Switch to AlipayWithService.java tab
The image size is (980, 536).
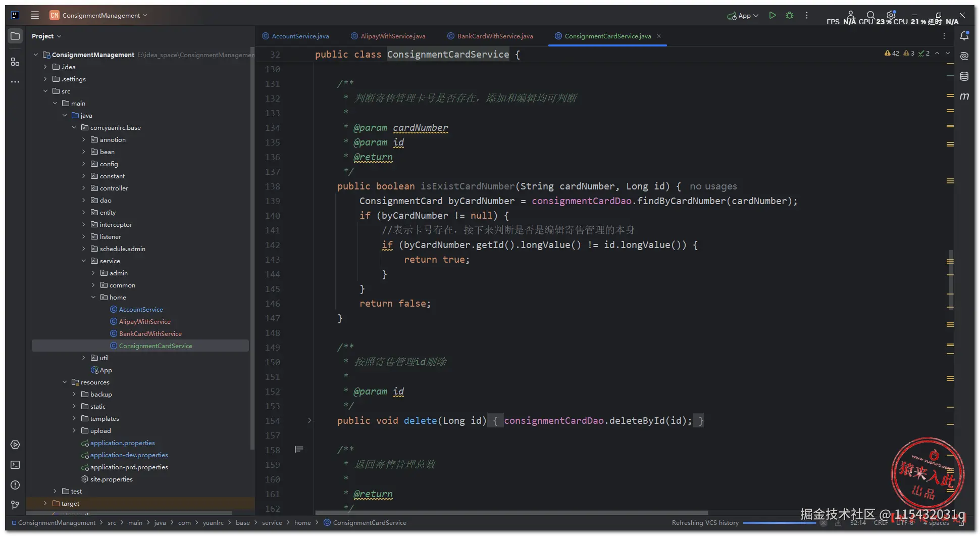pyautogui.click(x=388, y=36)
